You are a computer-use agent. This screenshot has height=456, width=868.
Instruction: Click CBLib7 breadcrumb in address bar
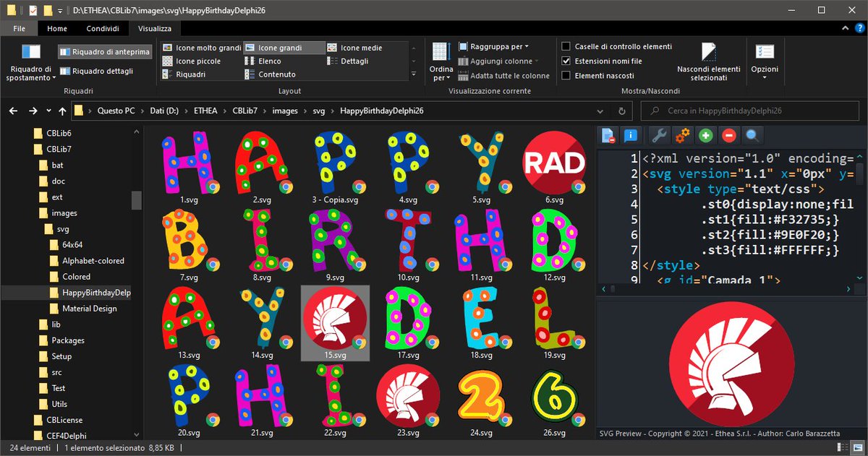coord(244,111)
